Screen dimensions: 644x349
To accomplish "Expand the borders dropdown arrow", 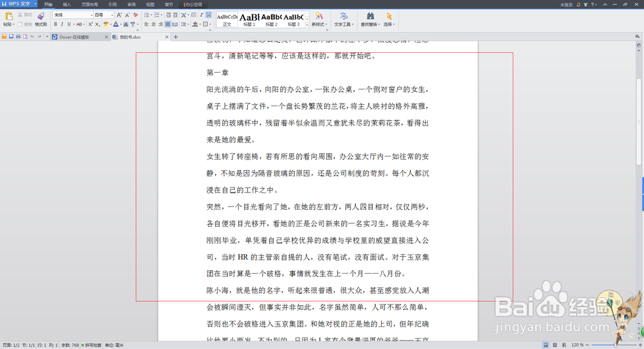I will pyautogui.click(x=211, y=24).
